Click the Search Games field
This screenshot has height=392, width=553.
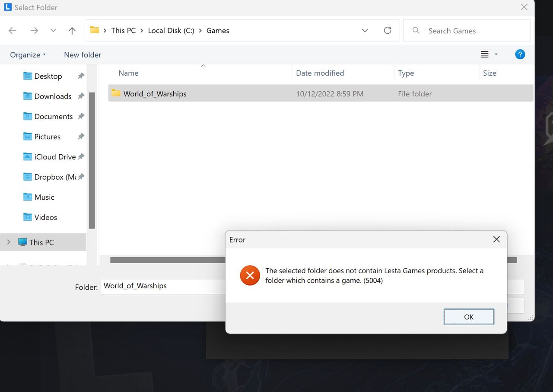click(x=467, y=31)
